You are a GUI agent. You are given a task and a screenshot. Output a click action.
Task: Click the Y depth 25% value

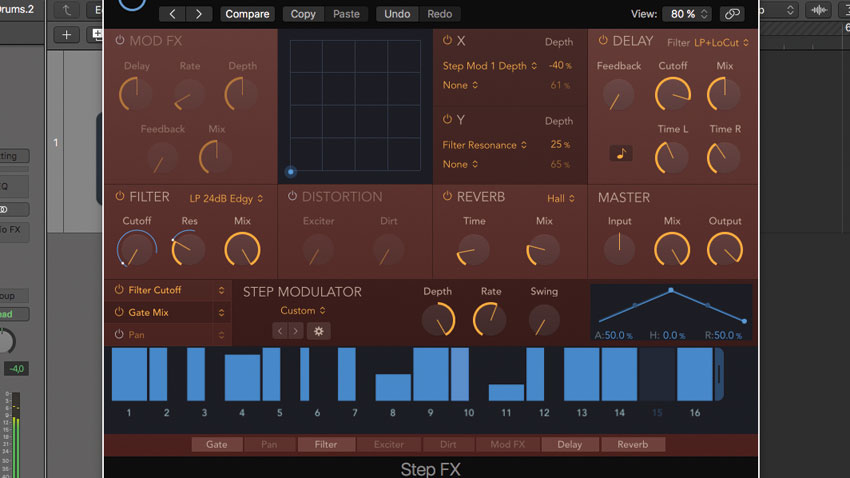[x=561, y=145]
